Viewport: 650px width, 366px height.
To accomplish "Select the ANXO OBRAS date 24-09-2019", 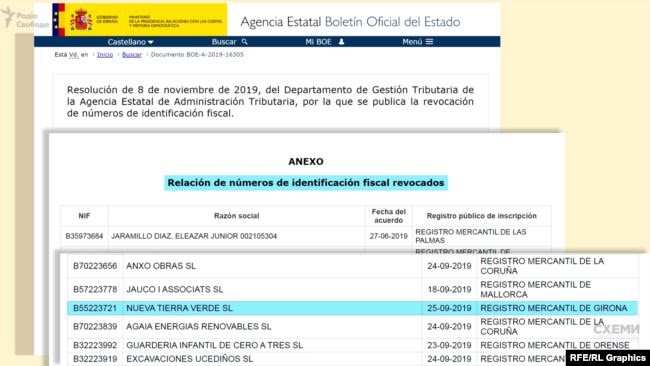I will (449, 266).
